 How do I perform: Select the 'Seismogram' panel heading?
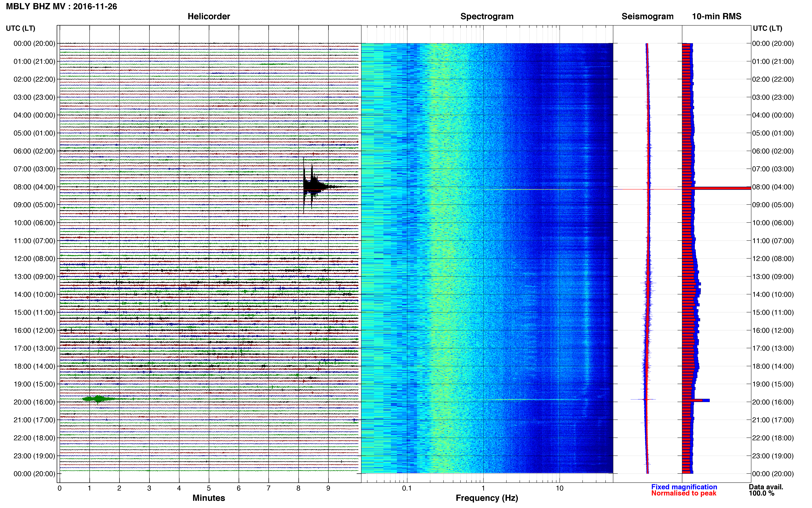pos(647,16)
